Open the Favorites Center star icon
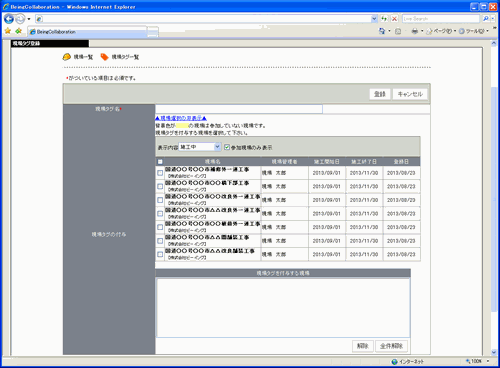The image size is (500, 368). point(8,31)
